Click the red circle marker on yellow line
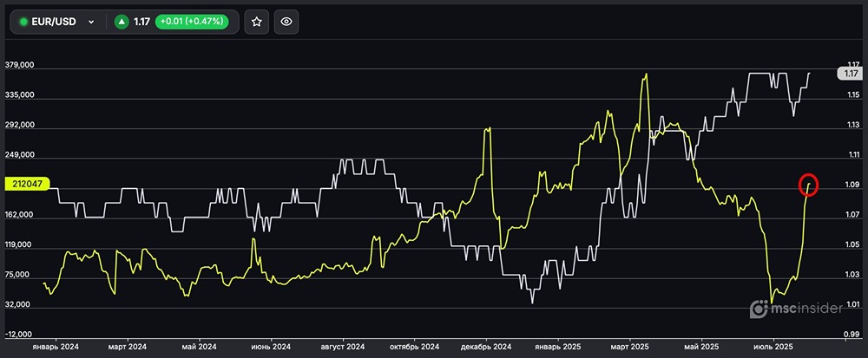This screenshot has width=868, height=358. point(808,184)
